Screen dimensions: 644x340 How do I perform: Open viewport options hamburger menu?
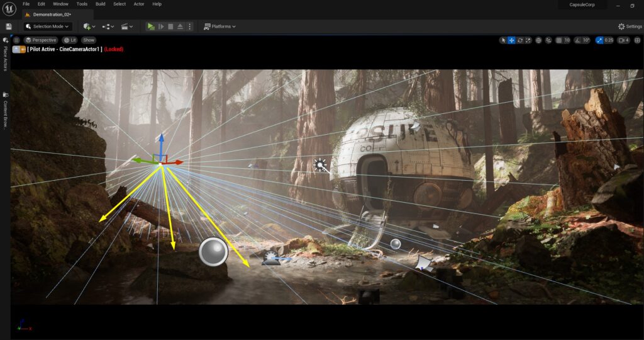click(x=16, y=40)
